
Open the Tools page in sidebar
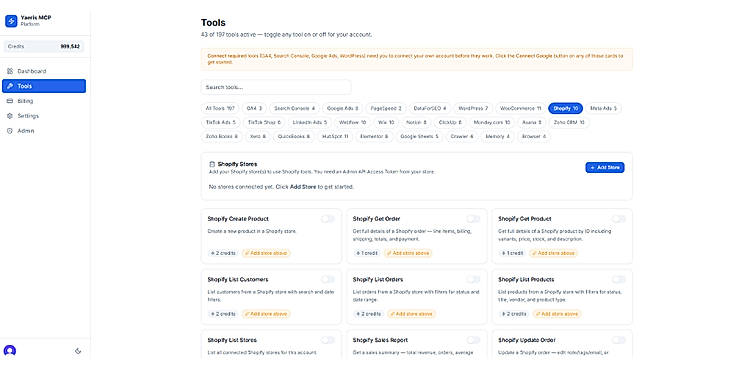click(44, 86)
